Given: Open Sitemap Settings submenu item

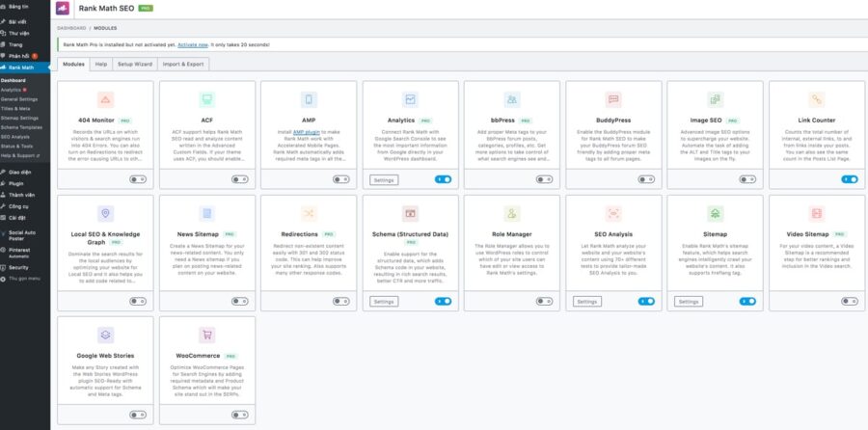Looking at the screenshot, I should click(x=19, y=118).
